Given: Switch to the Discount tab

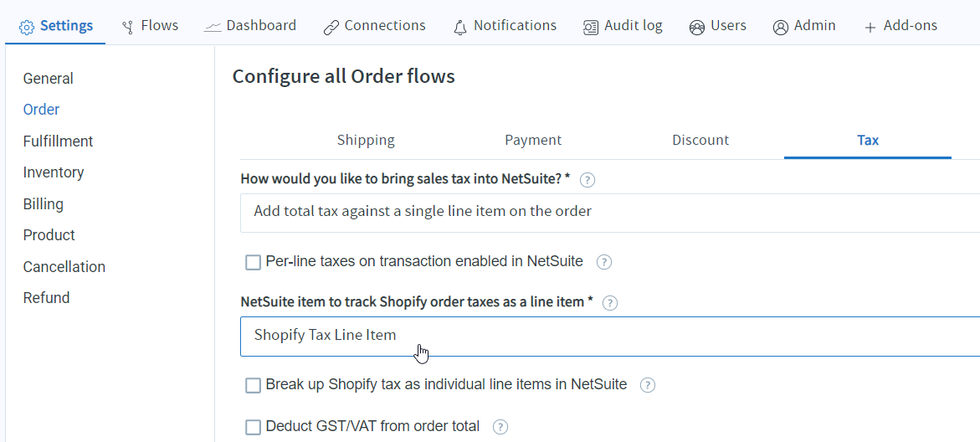Looking at the screenshot, I should (700, 140).
